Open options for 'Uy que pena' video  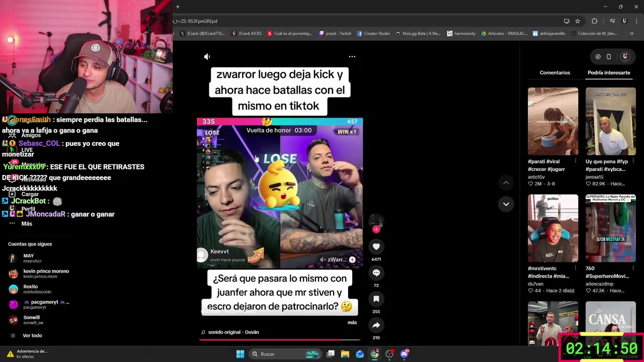tap(633, 161)
